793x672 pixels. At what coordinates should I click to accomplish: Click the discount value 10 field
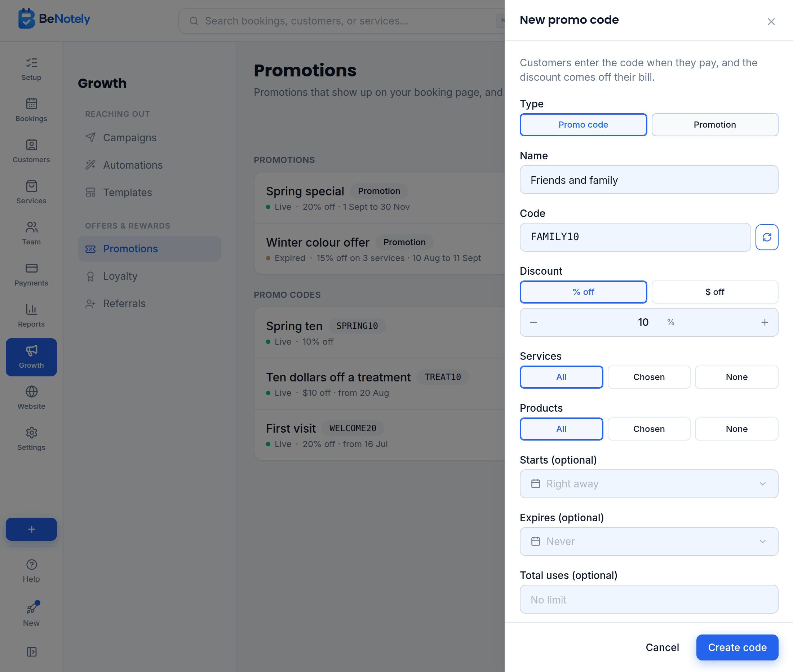643,322
